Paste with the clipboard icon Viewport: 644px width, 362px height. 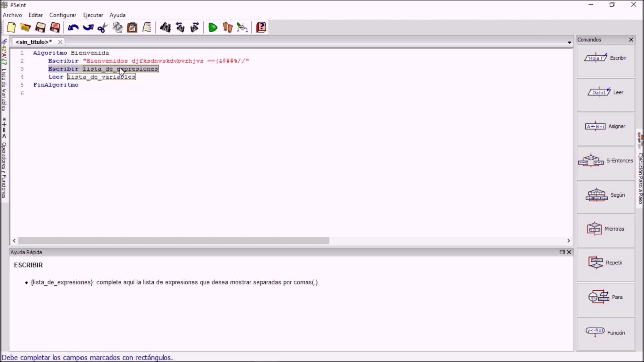click(132, 28)
